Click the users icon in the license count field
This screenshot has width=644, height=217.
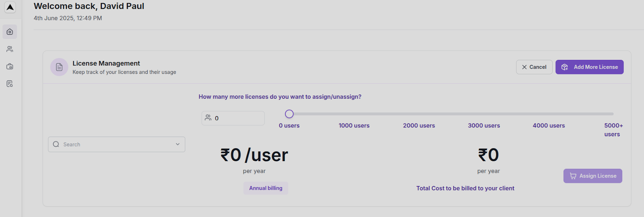point(208,118)
